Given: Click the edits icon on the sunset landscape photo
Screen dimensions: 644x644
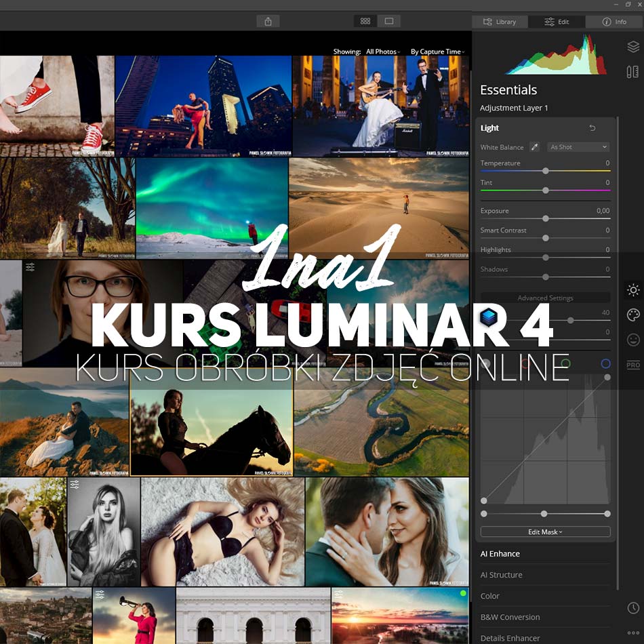Looking at the screenshot, I should coord(338,595).
